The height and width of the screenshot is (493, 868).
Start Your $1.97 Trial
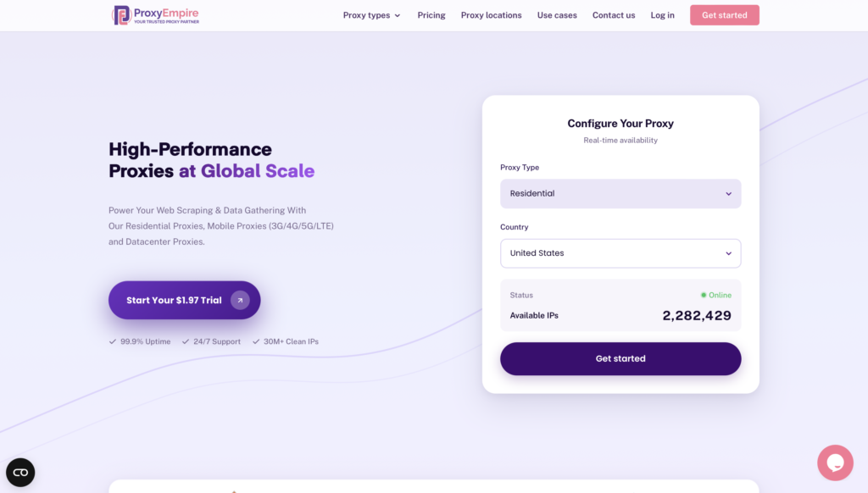(x=174, y=300)
